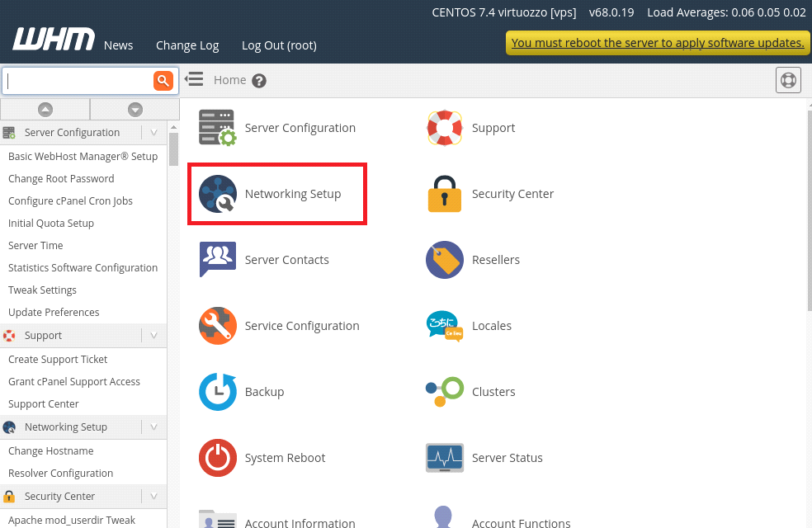Focus the sidebar search input field
The height and width of the screenshot is (528, 812).
[x=78, y=81]
